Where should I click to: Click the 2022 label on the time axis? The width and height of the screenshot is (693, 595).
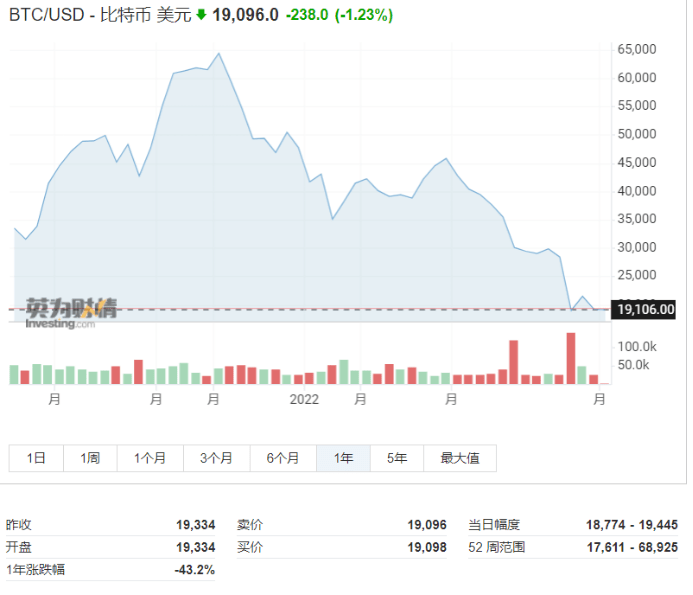304,399
